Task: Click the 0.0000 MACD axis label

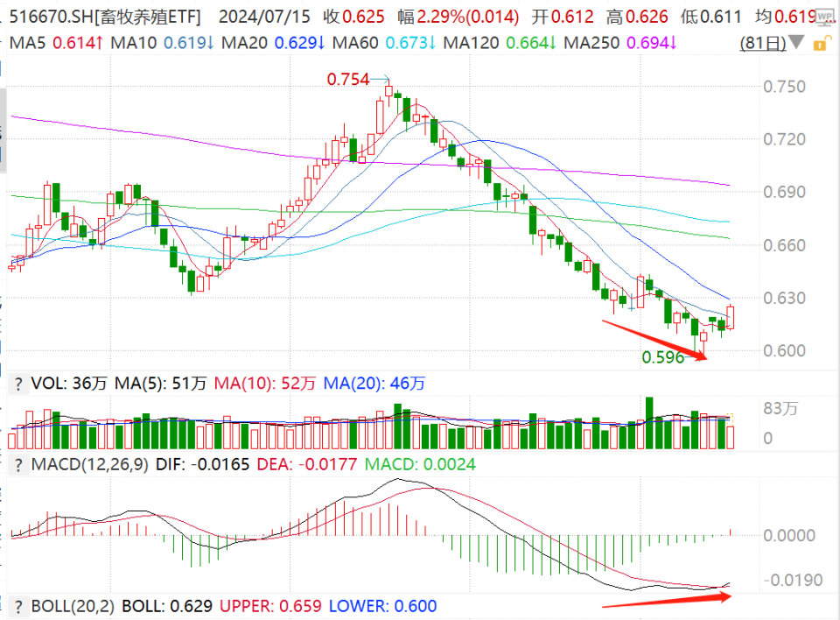Action: 789,536
